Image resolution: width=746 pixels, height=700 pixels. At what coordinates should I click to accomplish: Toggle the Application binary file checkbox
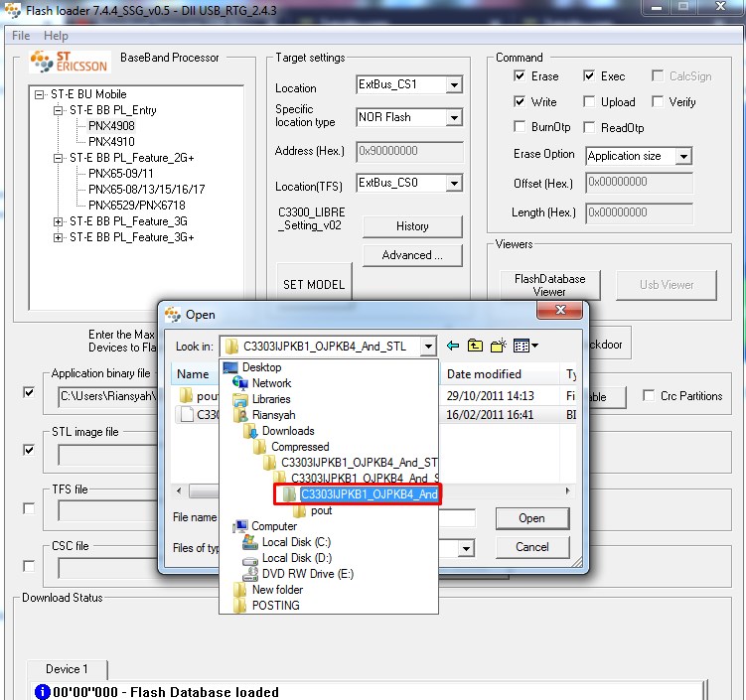pyautogui.click(x=29, y=392)
